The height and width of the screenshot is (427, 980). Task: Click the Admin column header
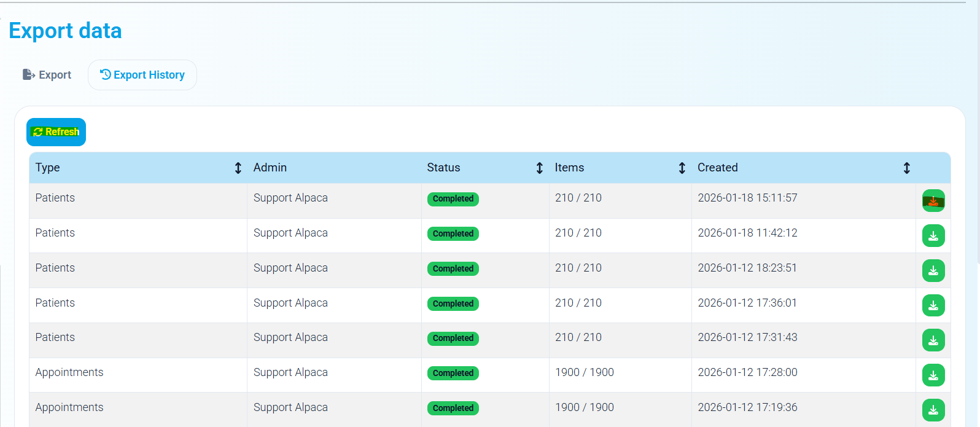pos(270,168)
